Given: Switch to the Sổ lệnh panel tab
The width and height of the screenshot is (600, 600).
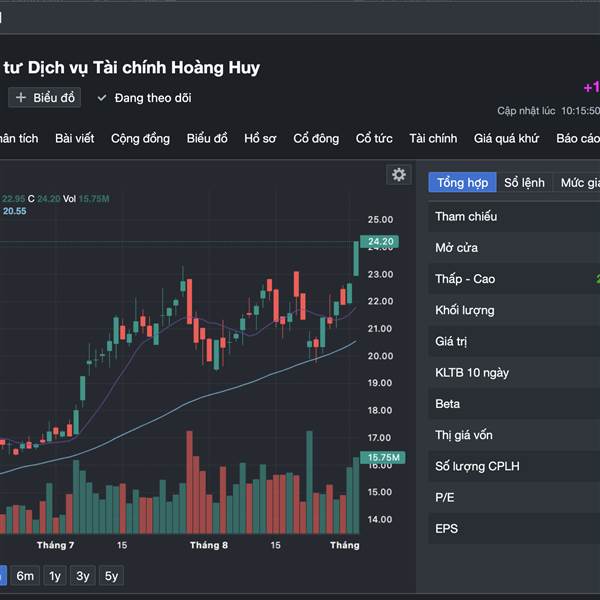Looking at the screenshot, I should coord(524,183).
